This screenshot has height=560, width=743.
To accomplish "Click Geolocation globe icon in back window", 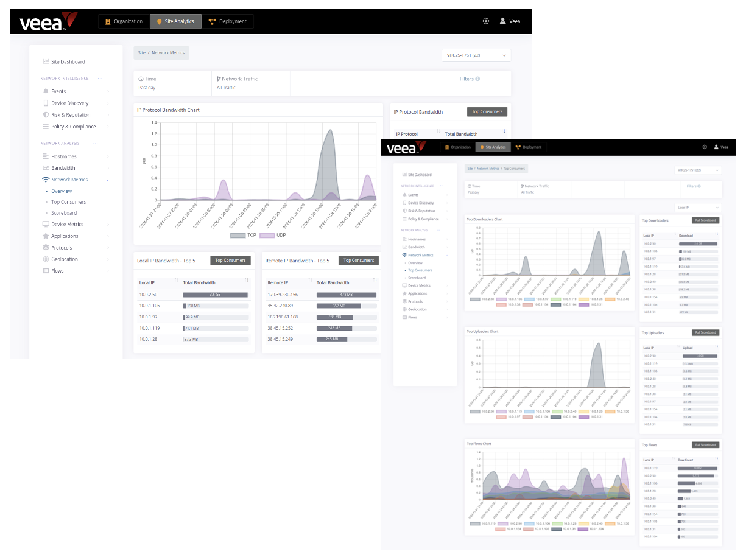I will click(x=46, y=259).
